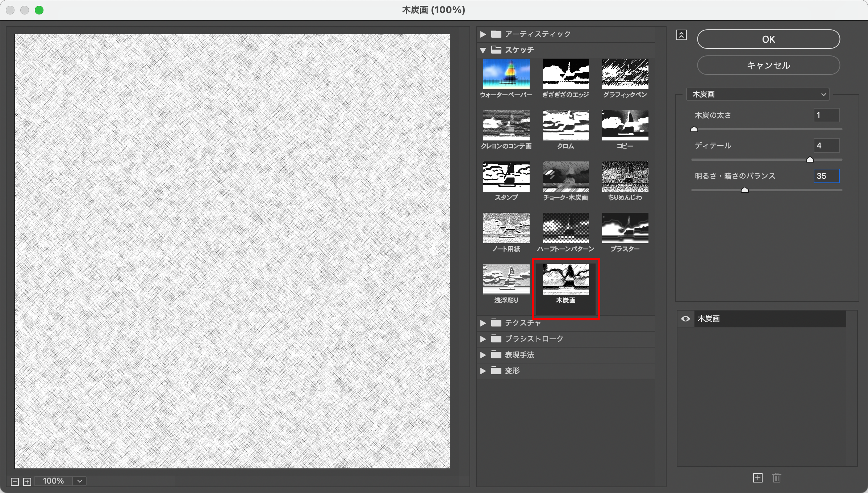Open the 100% zoom level dropdown

point(80,481)
